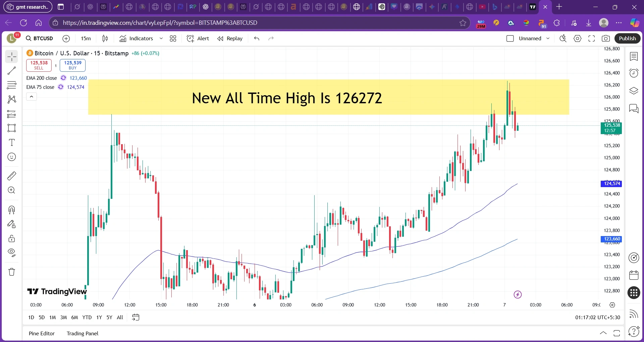This screenshot has width=644, height=342.
Task: Open chart settings gear icon
Action: (x=577, y=39)
